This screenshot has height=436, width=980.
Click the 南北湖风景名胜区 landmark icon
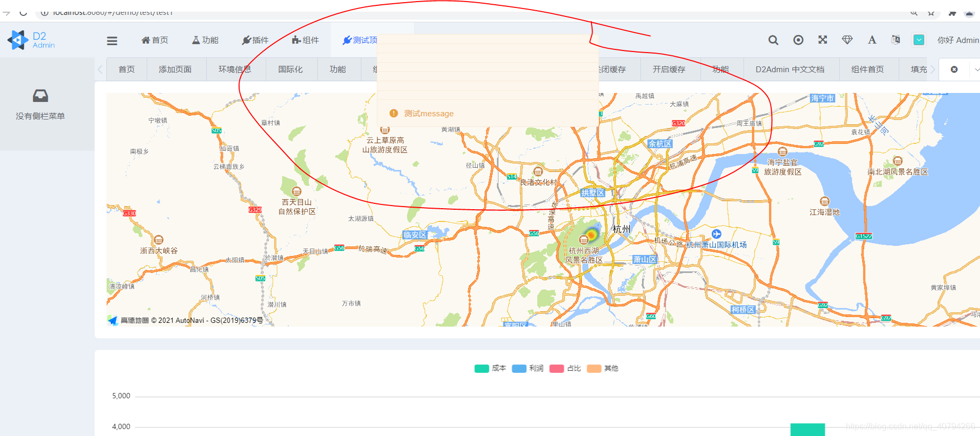pyautogui.click(x=898, y=161)
